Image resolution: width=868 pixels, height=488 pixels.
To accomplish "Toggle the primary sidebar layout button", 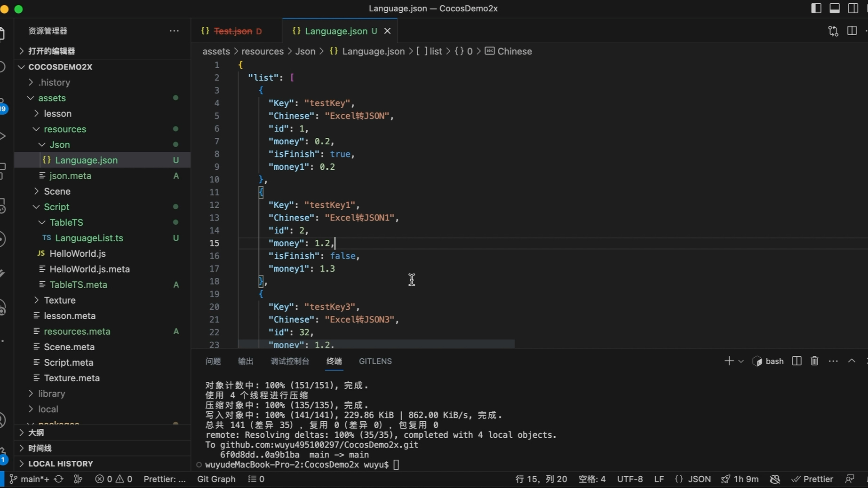I will click(x=816, y=8).
